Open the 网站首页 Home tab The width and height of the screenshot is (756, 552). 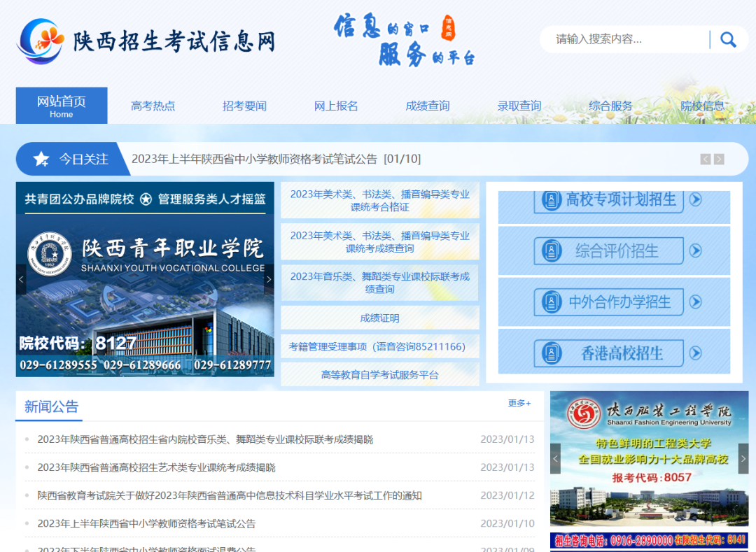click(x=62, y=106)
